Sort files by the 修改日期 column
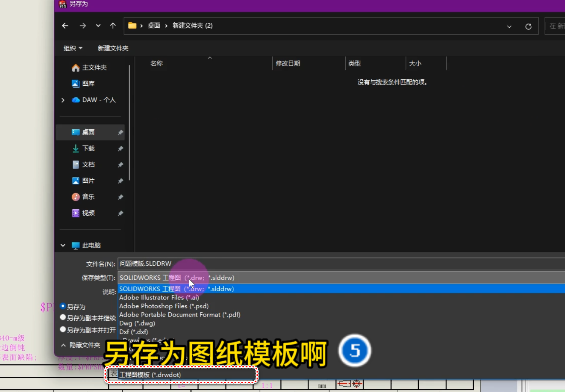 (x=288, y=63)
